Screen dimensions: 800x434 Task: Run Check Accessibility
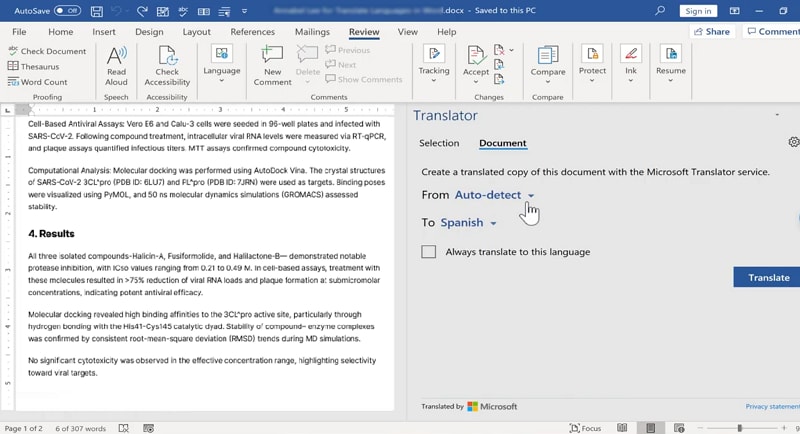point(167,66)
